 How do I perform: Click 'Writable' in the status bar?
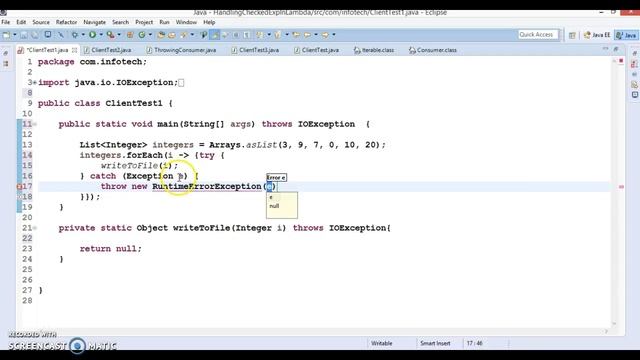click(382, 343)
